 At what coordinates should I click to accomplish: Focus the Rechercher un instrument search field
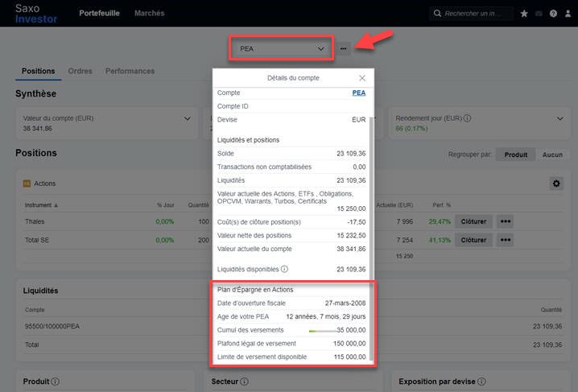(x=473, y=14)
